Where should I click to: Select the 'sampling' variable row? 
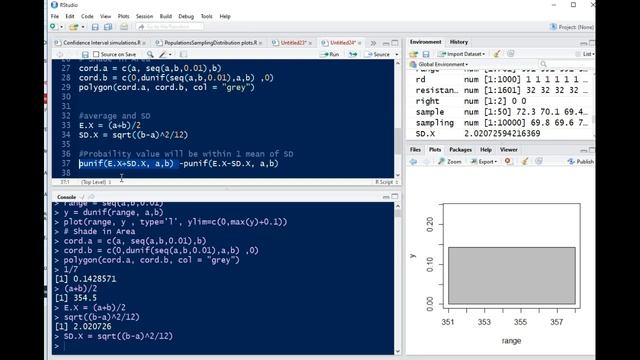(501, 123)
